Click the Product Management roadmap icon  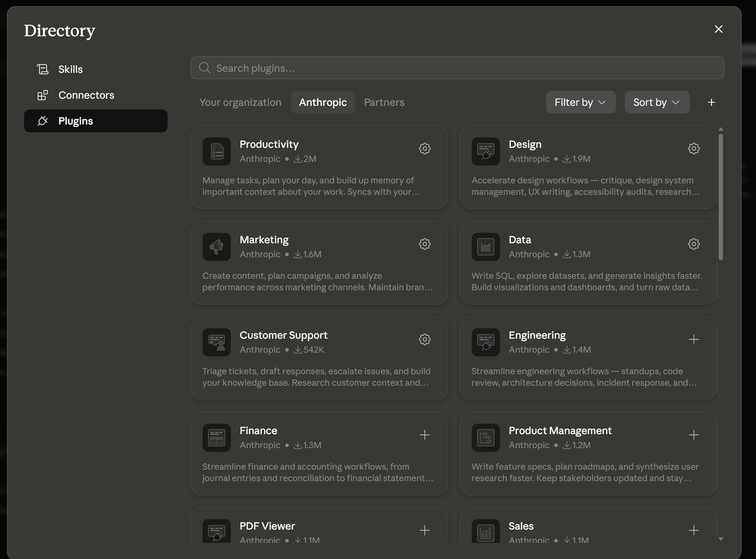point(485,438)
